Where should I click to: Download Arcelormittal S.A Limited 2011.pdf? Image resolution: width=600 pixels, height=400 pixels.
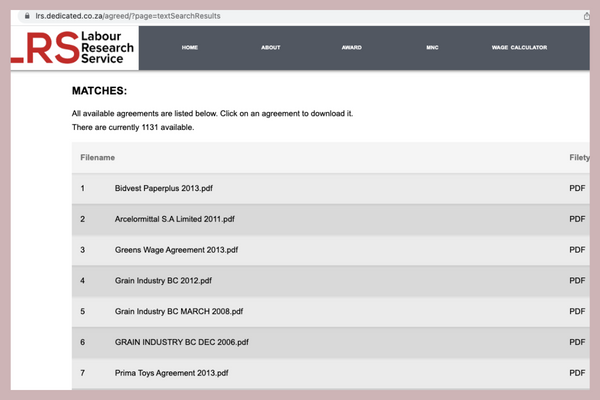point(174,219)
